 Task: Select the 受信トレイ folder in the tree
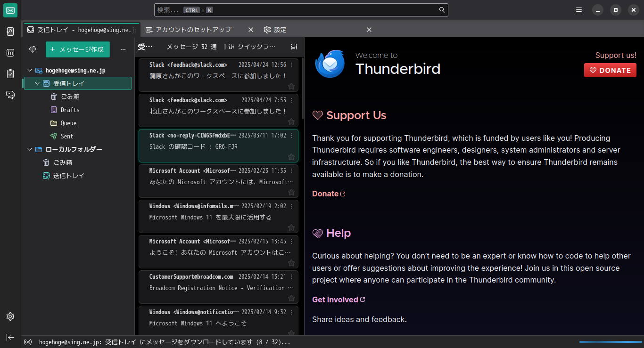[78, 83]
